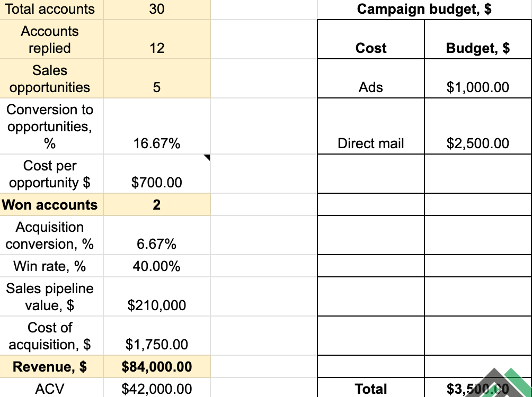
Task: Click the 'Accounts replied' label cell
Action: [51, 39]
